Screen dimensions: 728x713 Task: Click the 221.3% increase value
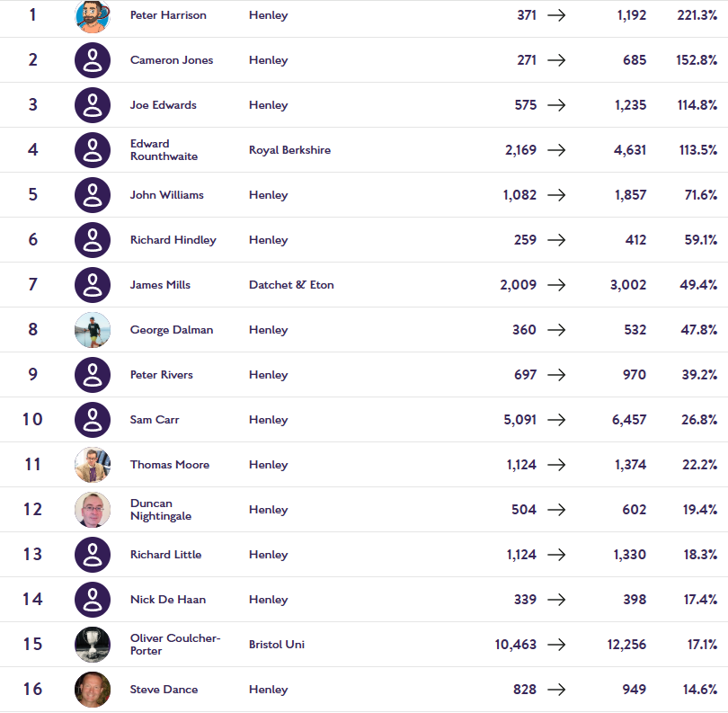697,15
